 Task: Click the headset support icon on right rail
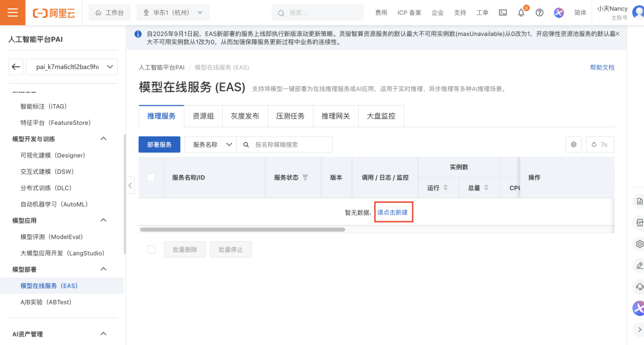click(639, 286)
